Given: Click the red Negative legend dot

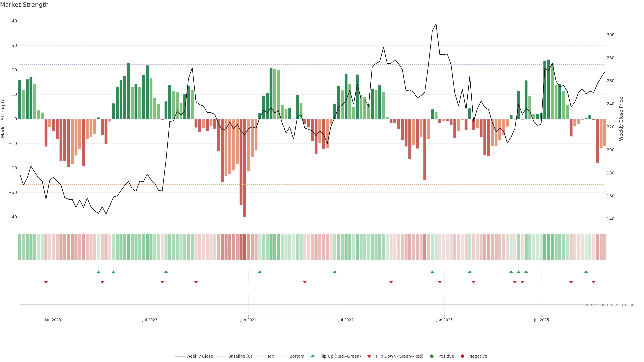Looking at the screenshot, I should click(x=462, y=356).
